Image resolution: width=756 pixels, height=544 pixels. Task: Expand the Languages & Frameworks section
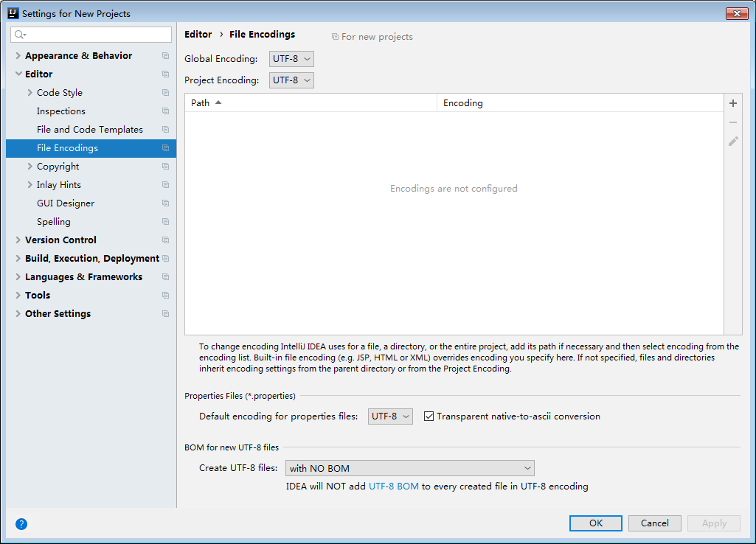pos(18,277)
